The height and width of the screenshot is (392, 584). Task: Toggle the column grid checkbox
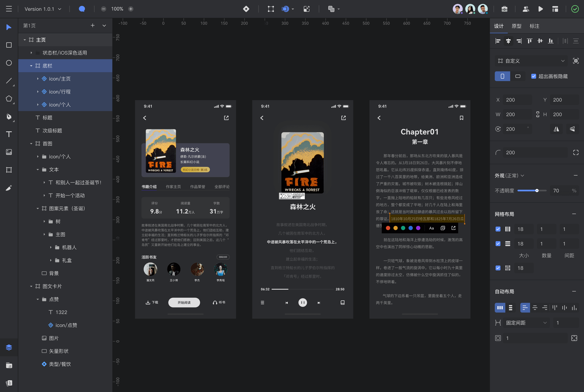[x=498, y=229]
